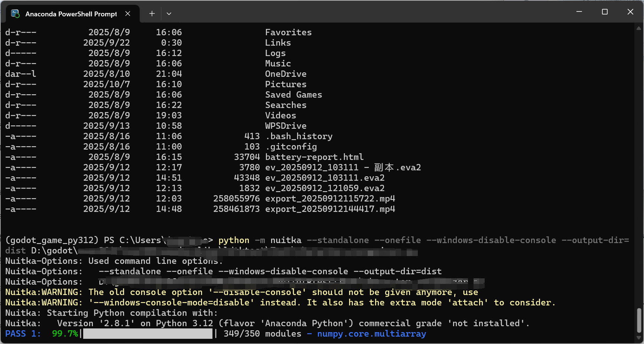This screenshot has height=344, width=644.
Task: Click the python command word
Action: pyautogui.click(x=234, y=240)
